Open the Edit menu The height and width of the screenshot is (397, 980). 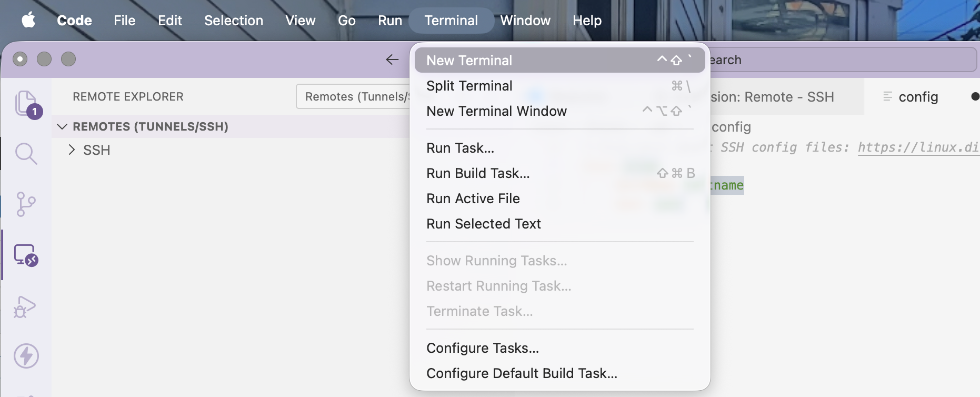point(170,21)
